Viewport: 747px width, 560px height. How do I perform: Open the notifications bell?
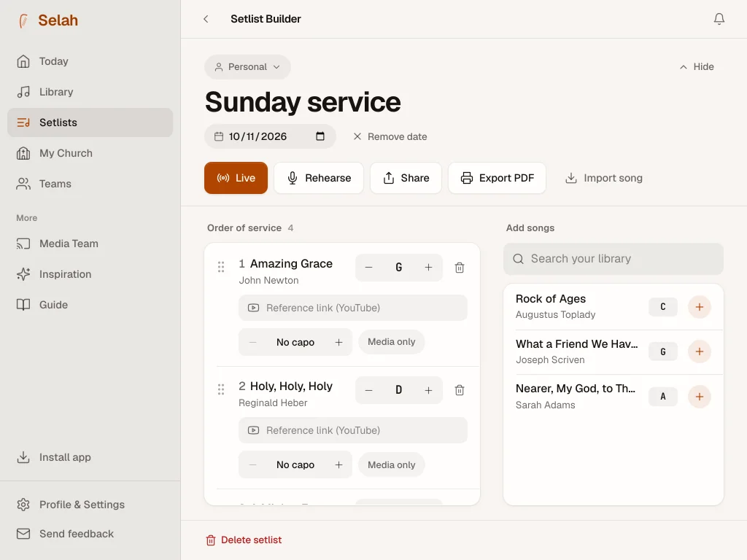click(719, 19)
